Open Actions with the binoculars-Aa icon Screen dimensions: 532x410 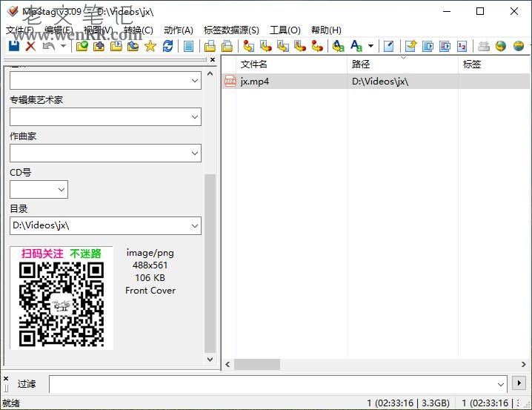pyautogui.click(x=339, y=46)
